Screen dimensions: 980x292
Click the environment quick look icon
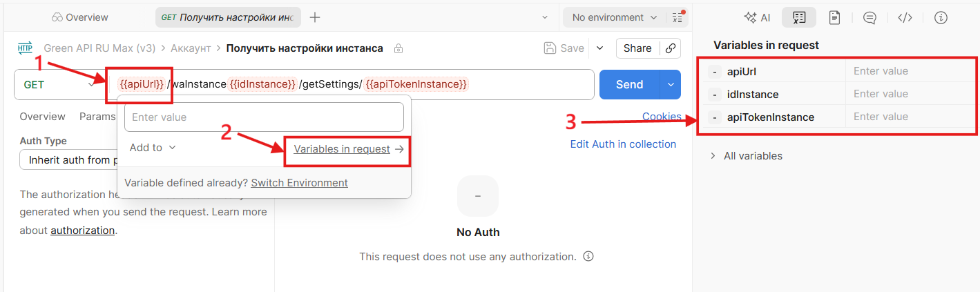point(678,17)
